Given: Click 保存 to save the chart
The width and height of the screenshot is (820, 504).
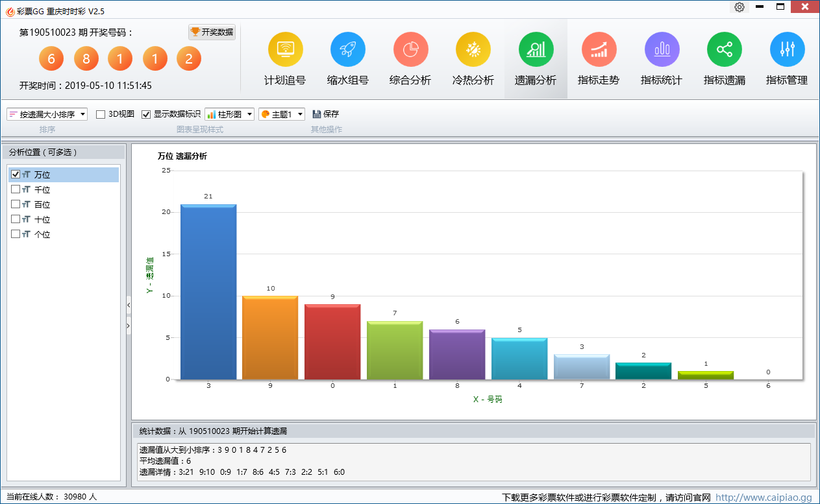Looking at the screenshot, I should tap(326, 114).
